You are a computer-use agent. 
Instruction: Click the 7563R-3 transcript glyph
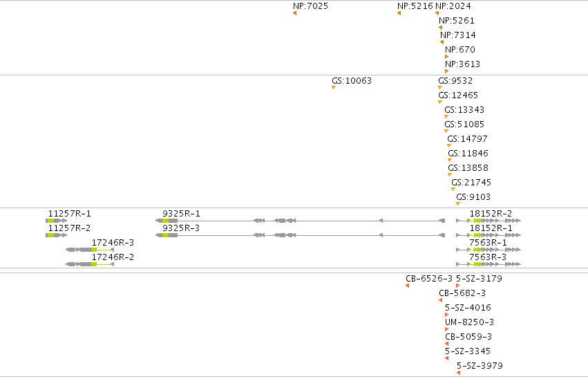489,264
